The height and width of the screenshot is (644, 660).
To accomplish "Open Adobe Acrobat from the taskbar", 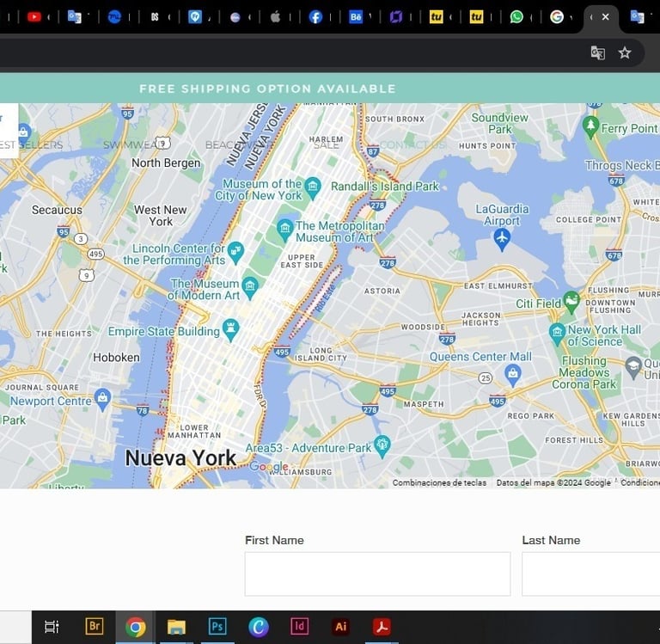I will (x=382, y=627).
